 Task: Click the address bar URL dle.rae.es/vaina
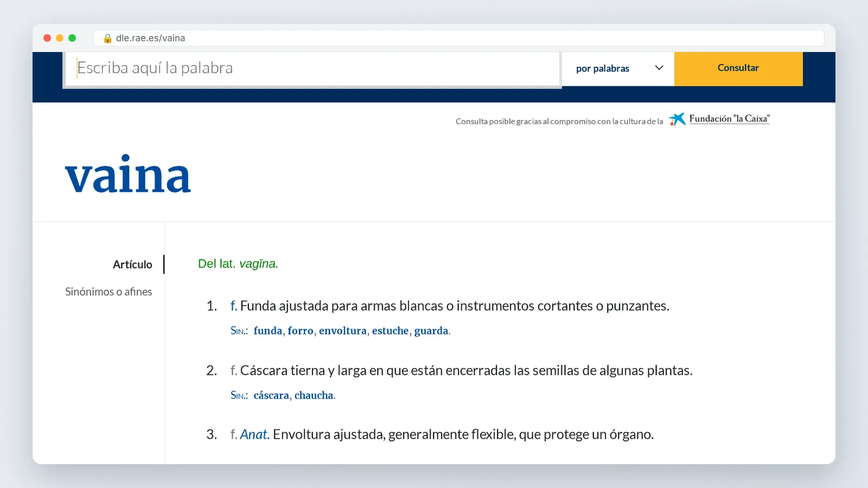click(150, 38)
